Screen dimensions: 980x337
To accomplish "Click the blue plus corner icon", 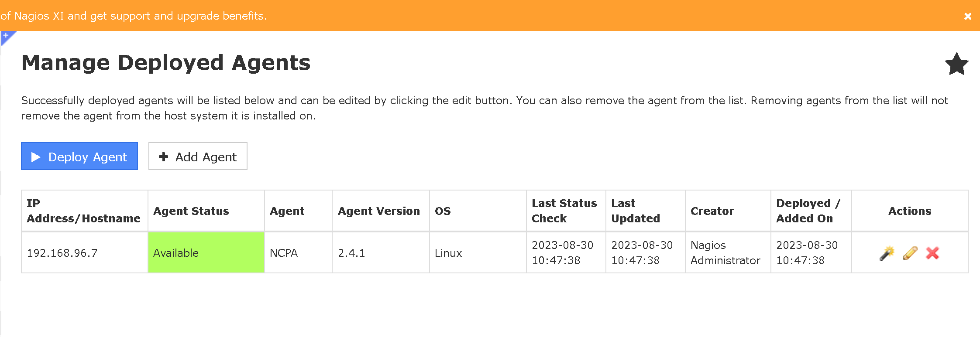I will pos(6,36).
